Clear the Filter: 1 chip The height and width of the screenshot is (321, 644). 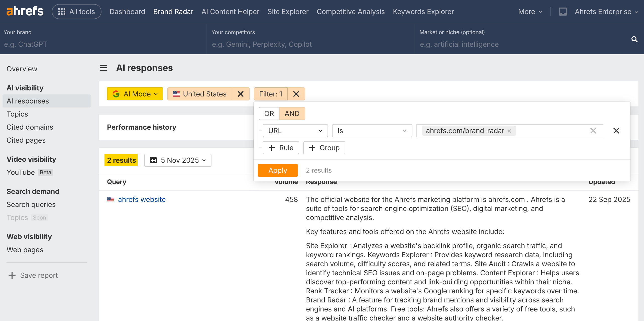click(296, 94)
